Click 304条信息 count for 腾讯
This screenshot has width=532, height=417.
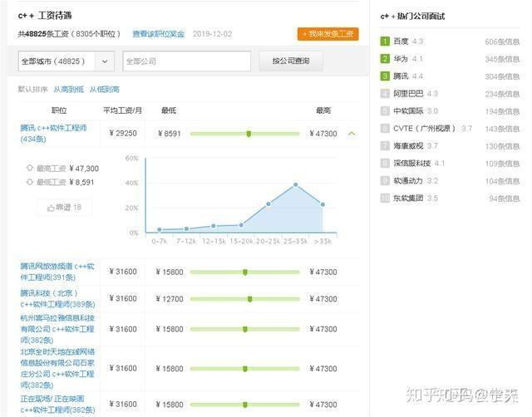click(502, 76)
